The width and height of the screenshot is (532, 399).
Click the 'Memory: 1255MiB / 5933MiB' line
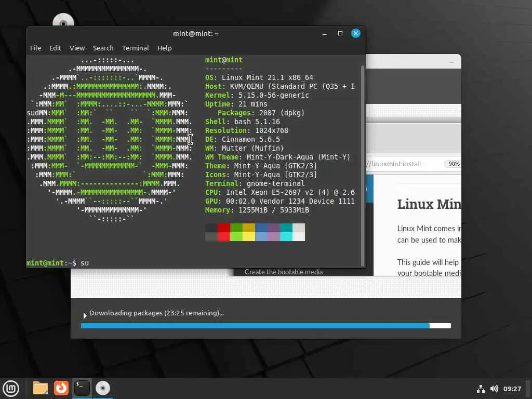click(257, 210)
